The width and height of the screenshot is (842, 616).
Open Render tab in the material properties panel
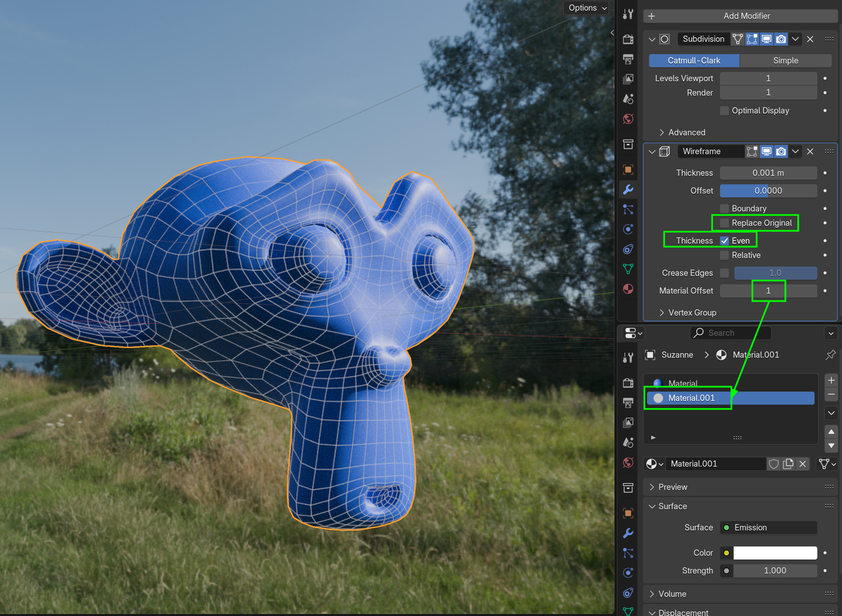pos(628,382)
